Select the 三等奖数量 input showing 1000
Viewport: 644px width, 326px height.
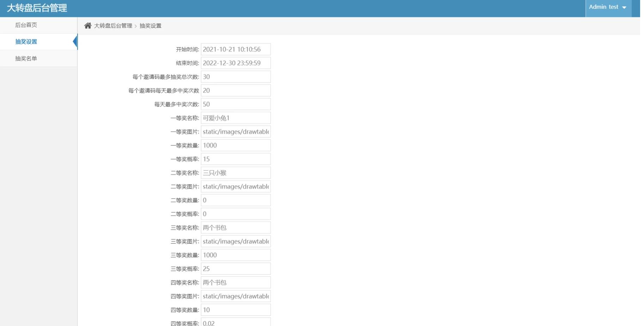coord(235,255)
